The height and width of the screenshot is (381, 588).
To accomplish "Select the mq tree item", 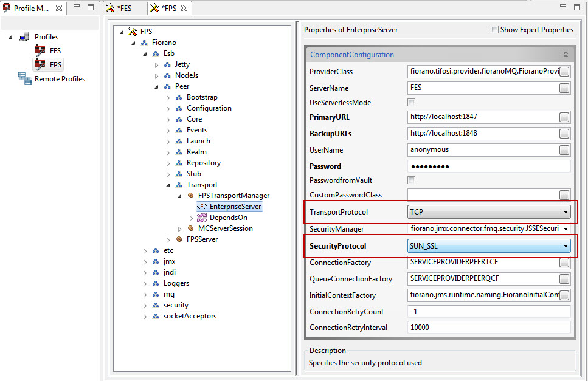I will 169,295.
